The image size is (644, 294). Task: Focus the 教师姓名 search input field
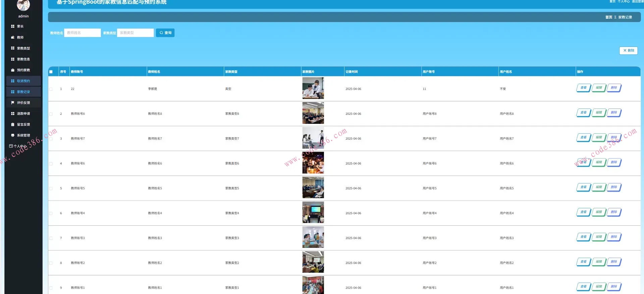pos(82,33)
